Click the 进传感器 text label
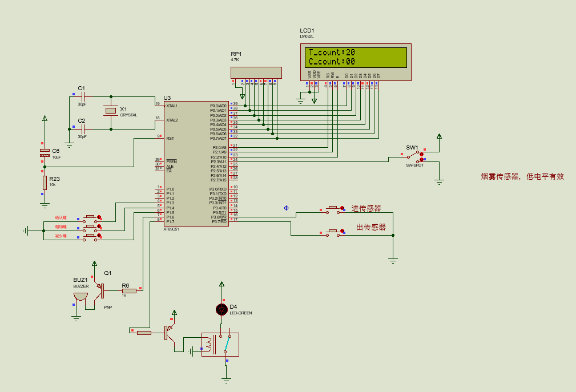This screenshot has height=392, width=576. (366, 208)
